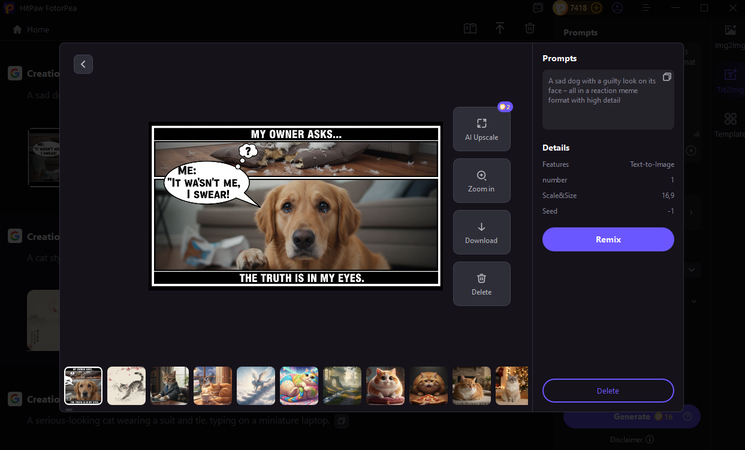Click the coin balance 7418
The height and width of the screenshot is (450, 745).
click(x=578, y=8)
